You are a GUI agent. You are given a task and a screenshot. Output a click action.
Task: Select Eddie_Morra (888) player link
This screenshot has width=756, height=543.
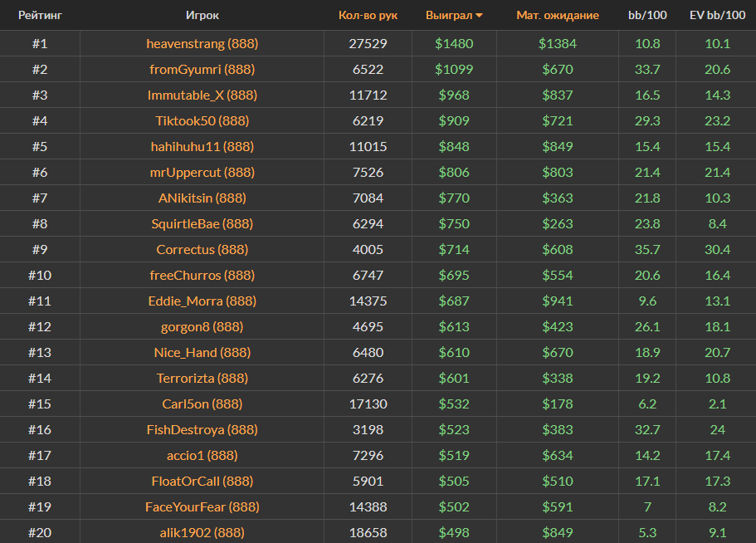coord(202,301)
